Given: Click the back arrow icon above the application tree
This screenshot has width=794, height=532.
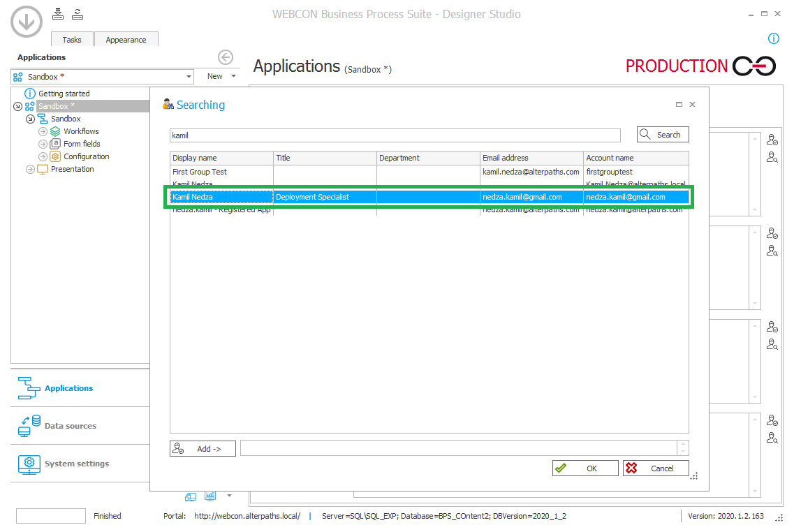Looking at the screenshot, I should pos(225,57).
